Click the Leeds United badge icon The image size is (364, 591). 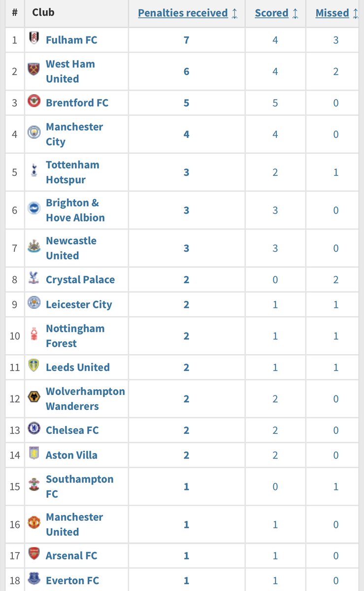pos(34,365)
